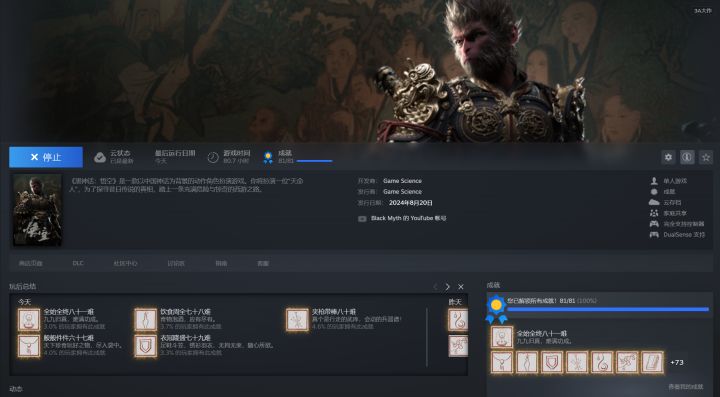The image size is (720, 397).
Task: Open the 指南 guides tab
Action: tap(221, 263)
